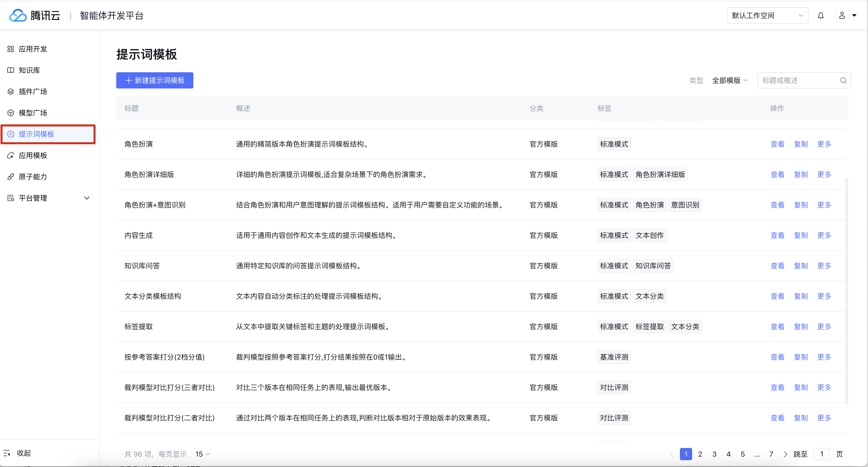Collapse sidebar with 收起 icon
The height and width of the screenshot is (467, 868).
pos(7,453)
